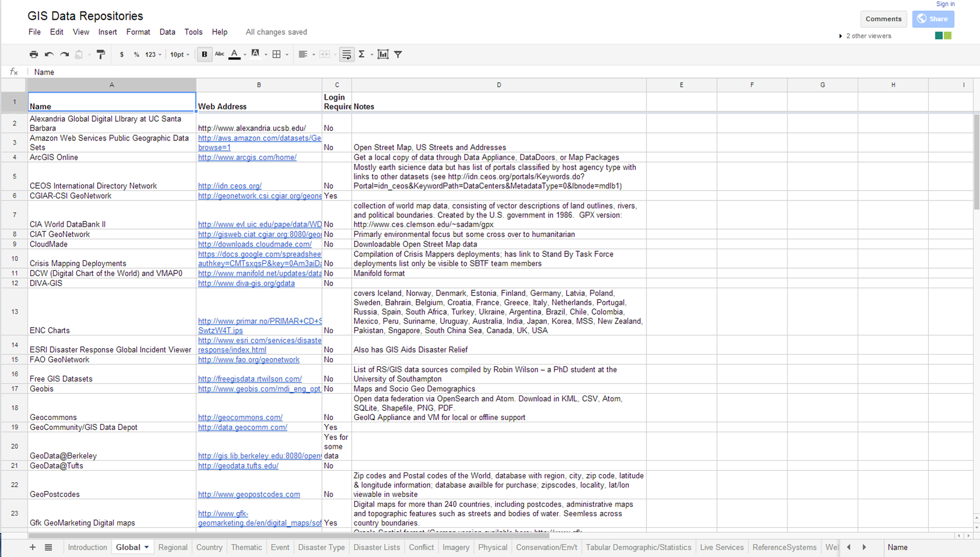Select the Paint format tool
This screenshot has width=980, height=557.
coord(101,54)
